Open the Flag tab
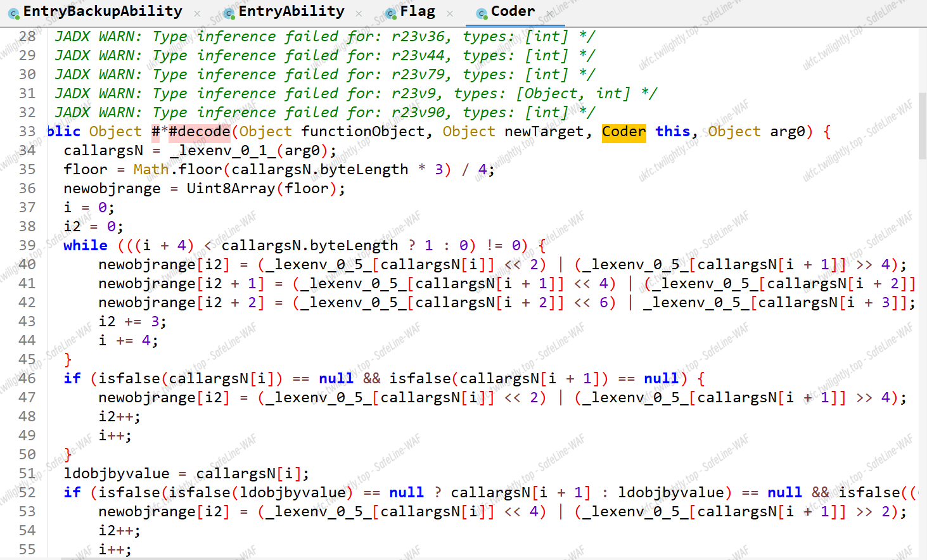Screen dimensions: 927x560 [418, 11]
